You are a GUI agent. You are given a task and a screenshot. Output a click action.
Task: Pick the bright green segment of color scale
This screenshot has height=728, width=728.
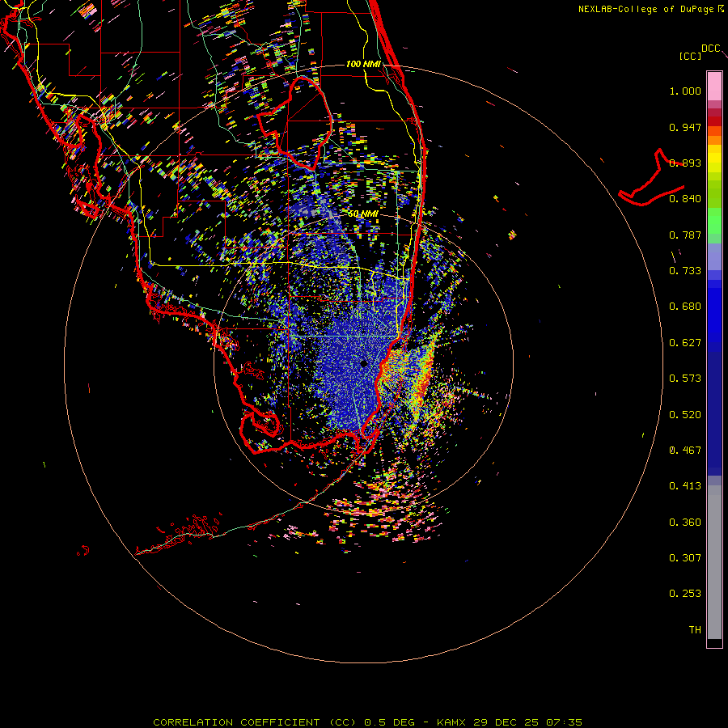click(x=714, y=221)
